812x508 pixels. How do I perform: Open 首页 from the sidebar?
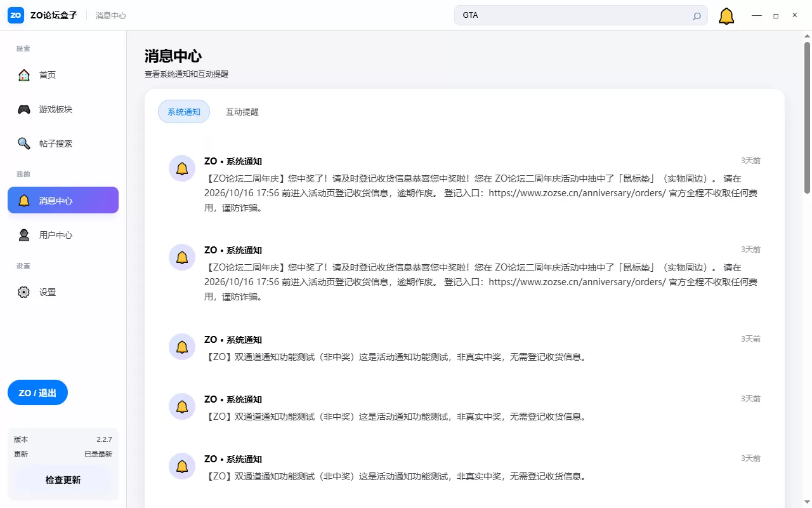click(x=63, y=75)
